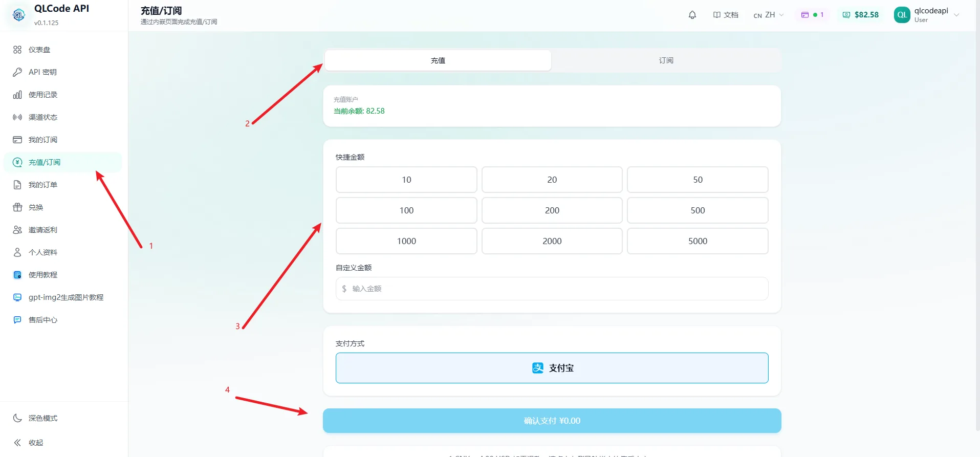Click the purple card badge showing 1

(812, 15)
